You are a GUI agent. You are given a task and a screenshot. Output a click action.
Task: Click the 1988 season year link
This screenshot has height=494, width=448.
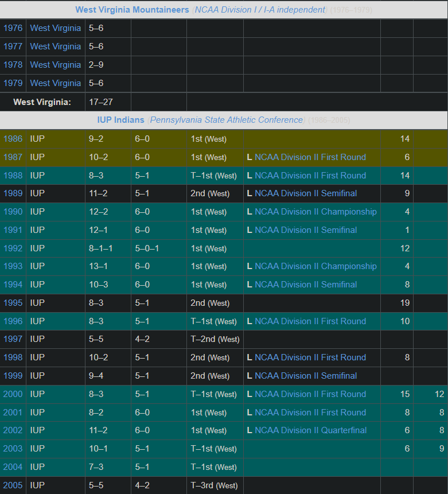[13, 176]
